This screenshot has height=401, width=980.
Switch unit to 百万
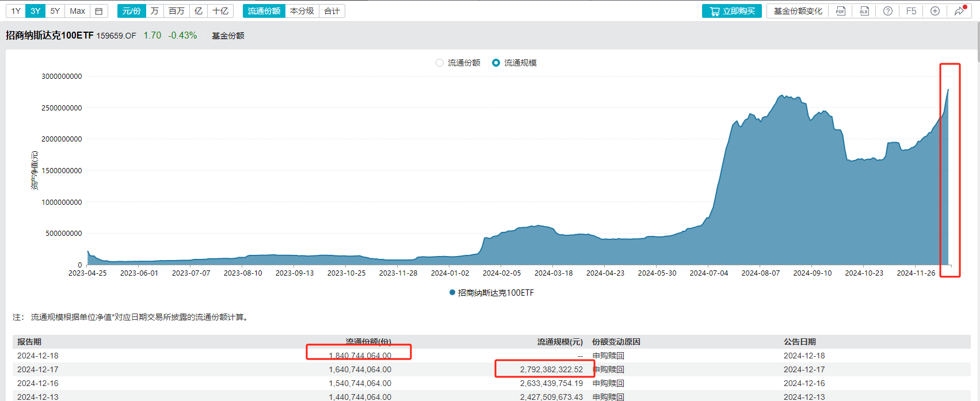point(177,11)
